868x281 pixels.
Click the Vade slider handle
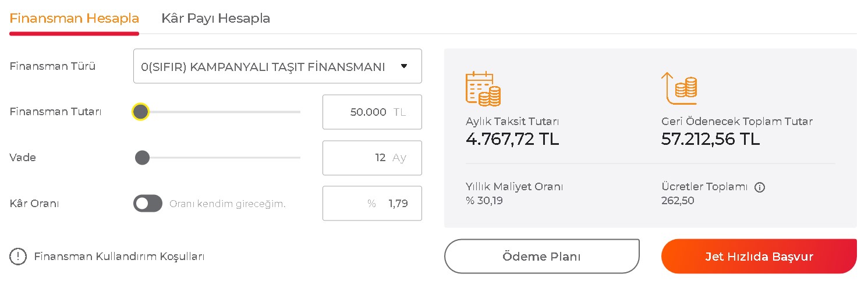(x=142, y=158)
